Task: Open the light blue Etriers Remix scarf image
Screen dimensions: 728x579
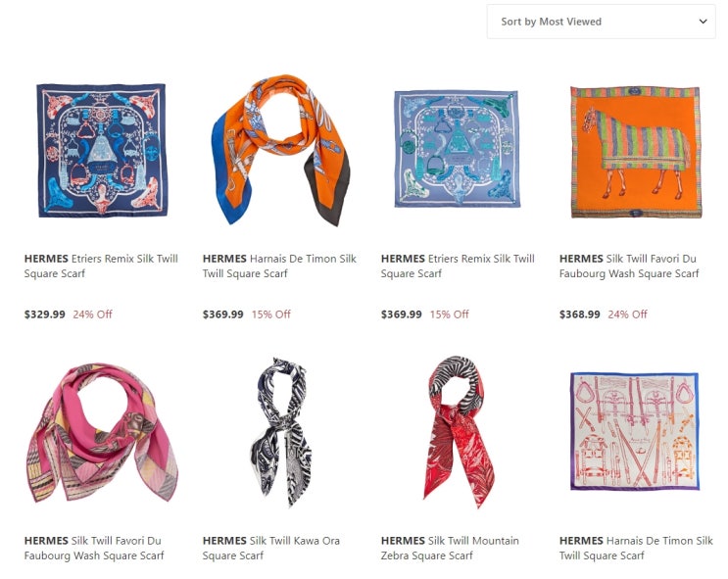Action: point(458,149)
